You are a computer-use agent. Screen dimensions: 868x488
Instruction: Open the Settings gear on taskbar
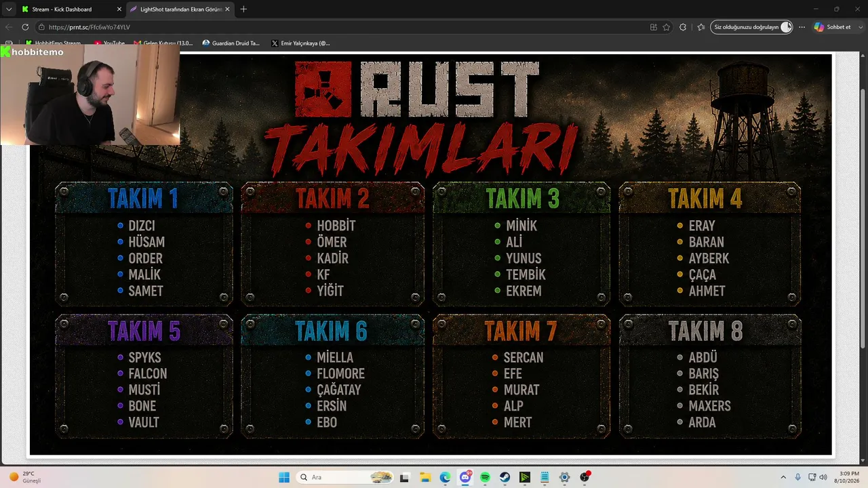[x=564, y=477]
